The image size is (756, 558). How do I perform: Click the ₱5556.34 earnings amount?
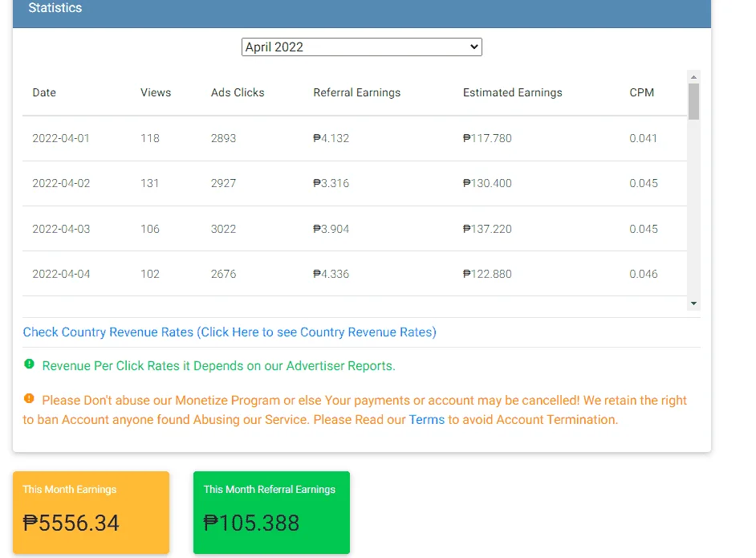[x=71, y=523]
